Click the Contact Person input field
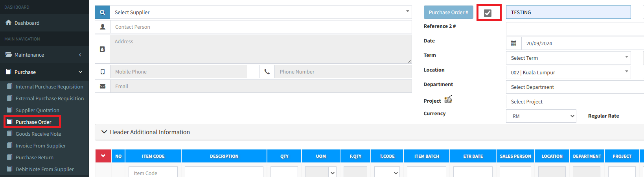 260,27
